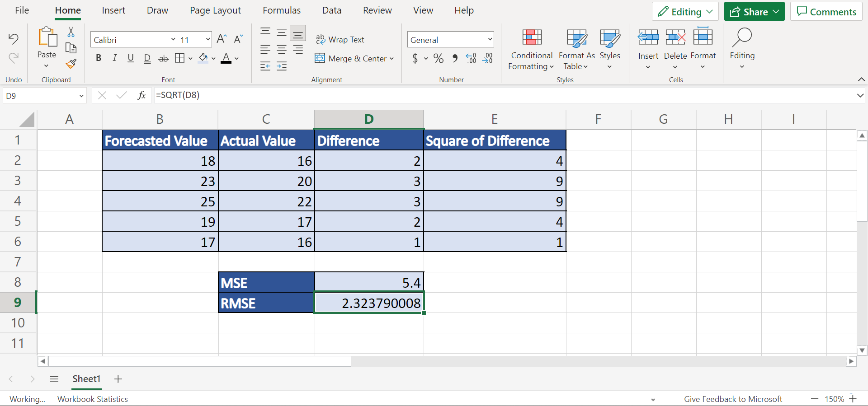The height and width of the screenshot is (406, 868).
Task: Open Give Feedback to Microsoft link
Action: coord(732,399)
